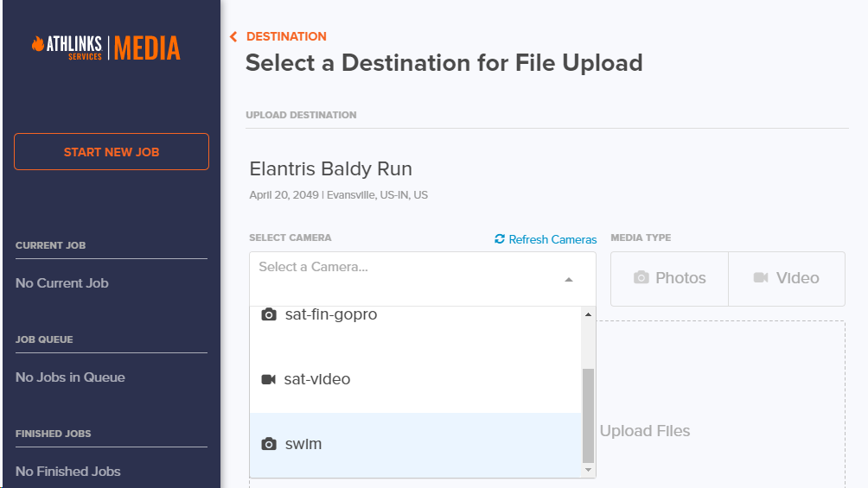Click the back chevron beside Destination
The image size is (868, 488).
[x=233, y=36]
